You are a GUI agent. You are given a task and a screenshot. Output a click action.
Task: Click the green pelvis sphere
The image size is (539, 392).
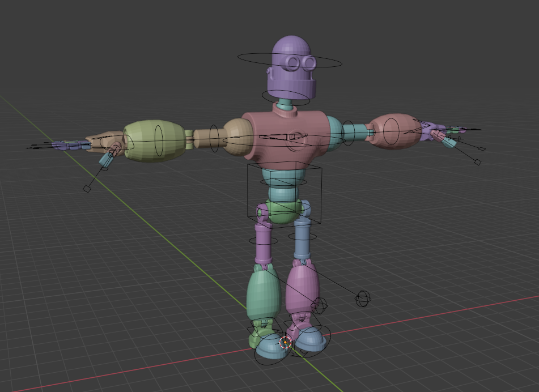point(283,212)
